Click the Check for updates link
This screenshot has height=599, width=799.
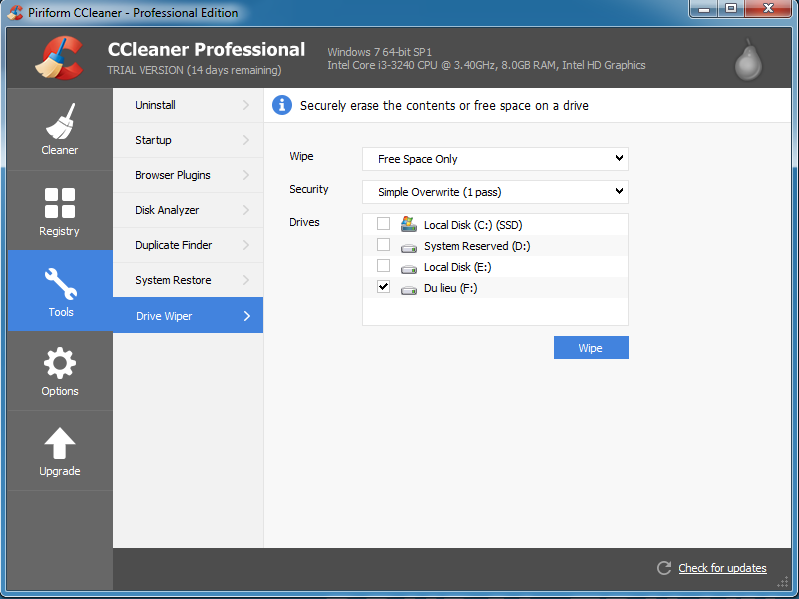pos(722,568)
